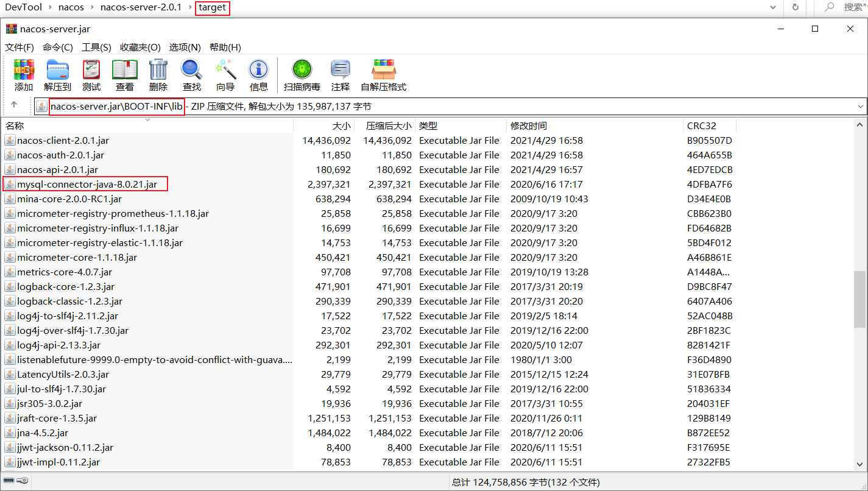Click the key icon in the status bar

(23, 481)
